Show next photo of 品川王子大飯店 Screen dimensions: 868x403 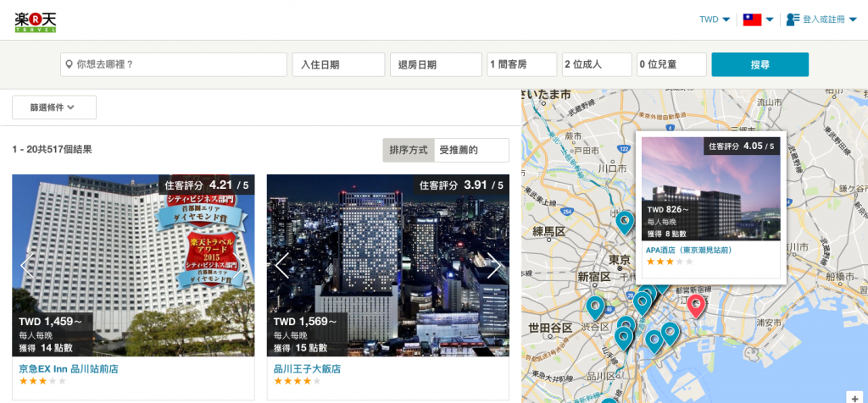tap(494, 266)
